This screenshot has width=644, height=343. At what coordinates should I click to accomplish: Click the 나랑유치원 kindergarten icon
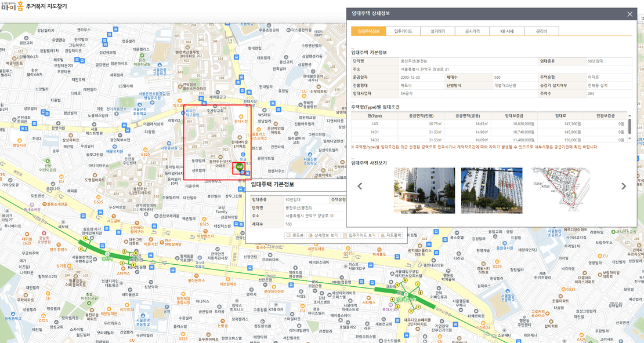click(x=168, y=143)
